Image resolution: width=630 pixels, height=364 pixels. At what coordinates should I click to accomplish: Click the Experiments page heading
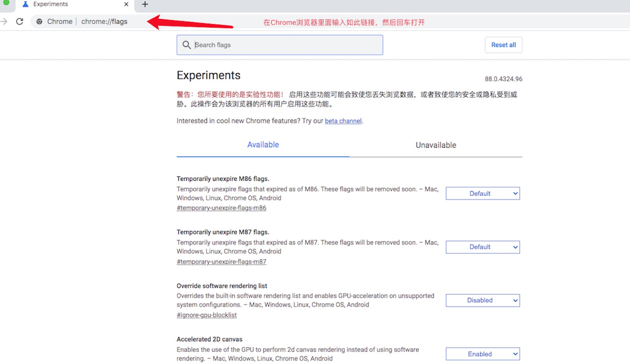coord(209,75)
